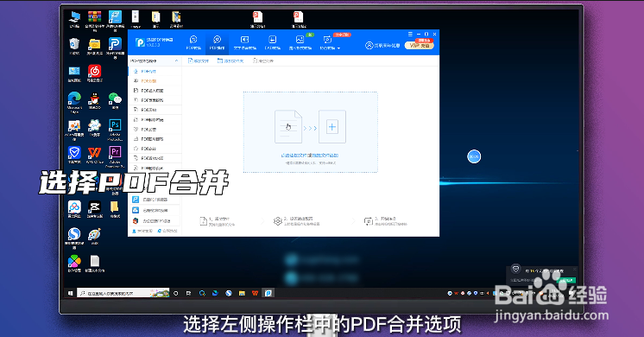This screenshot has height=337, width=644.
Task: Open the CAJ conversion tab
Action: click(x=272, y=42)
